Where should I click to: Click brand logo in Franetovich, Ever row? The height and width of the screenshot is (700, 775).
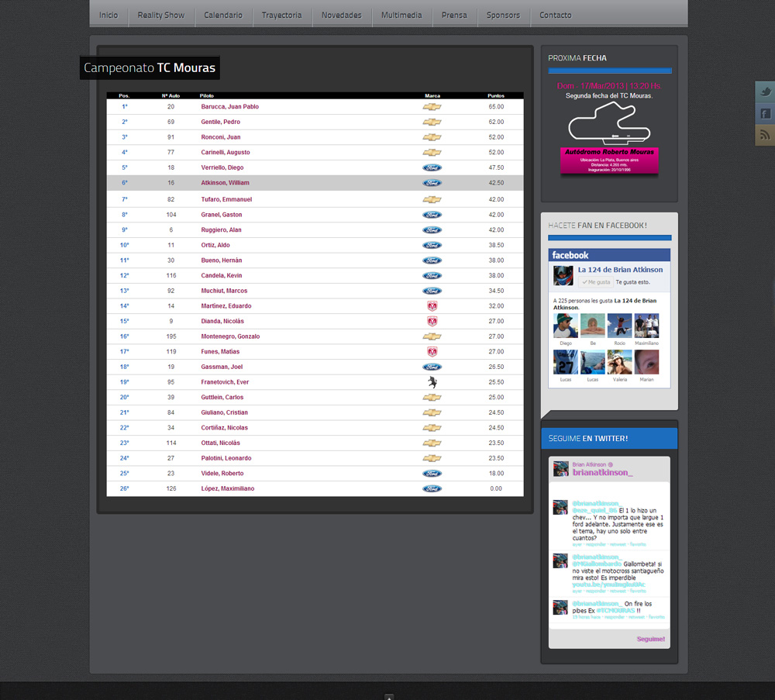(x=432, y=382)
